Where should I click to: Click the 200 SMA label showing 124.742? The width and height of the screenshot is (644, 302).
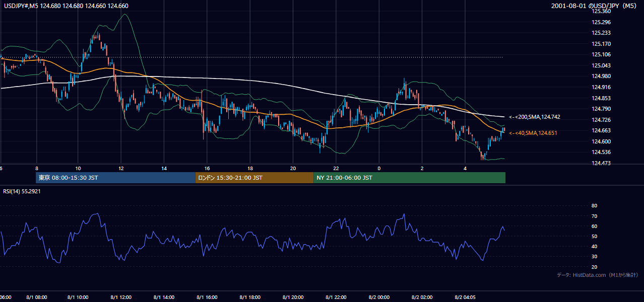534,117
